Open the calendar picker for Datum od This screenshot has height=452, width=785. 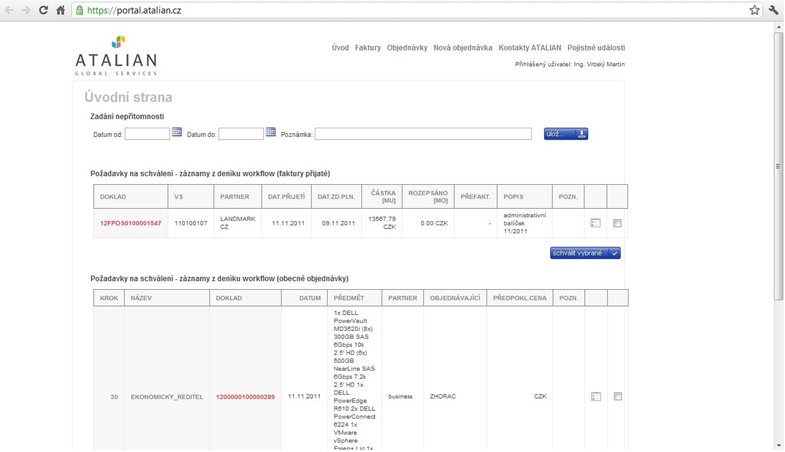(x=177, y=132)
